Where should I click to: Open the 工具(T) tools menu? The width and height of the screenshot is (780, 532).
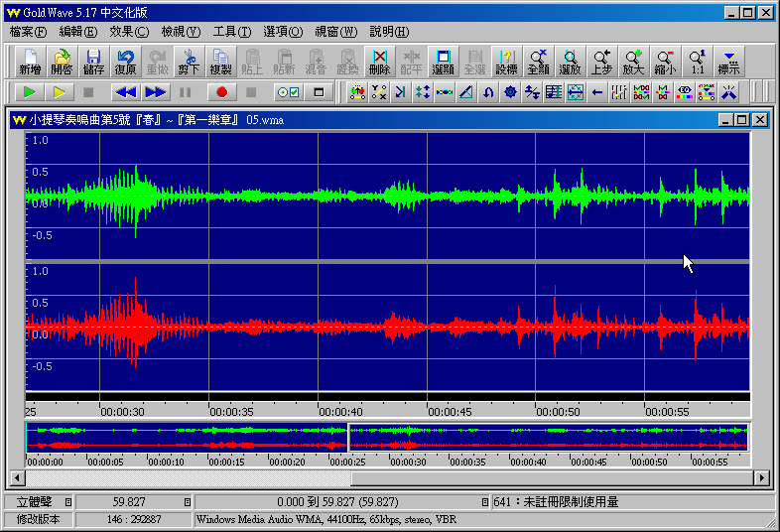[x=231, y=32]
